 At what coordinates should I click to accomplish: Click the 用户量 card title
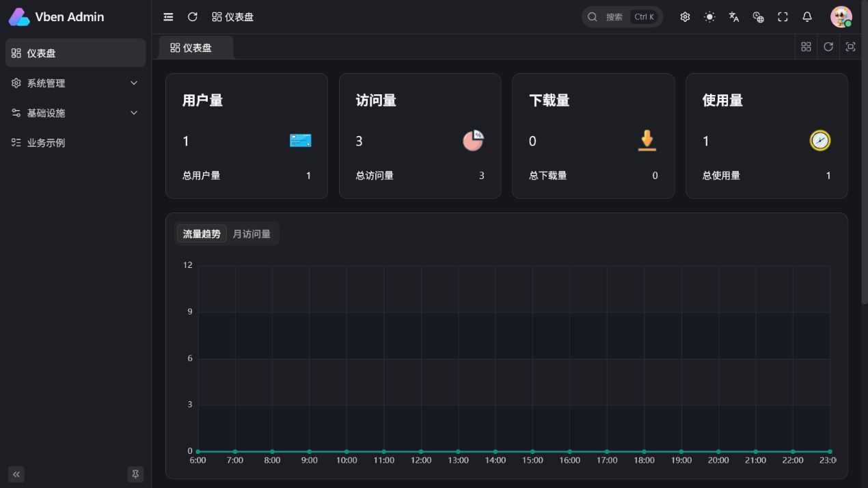click(x=202, y=100)
